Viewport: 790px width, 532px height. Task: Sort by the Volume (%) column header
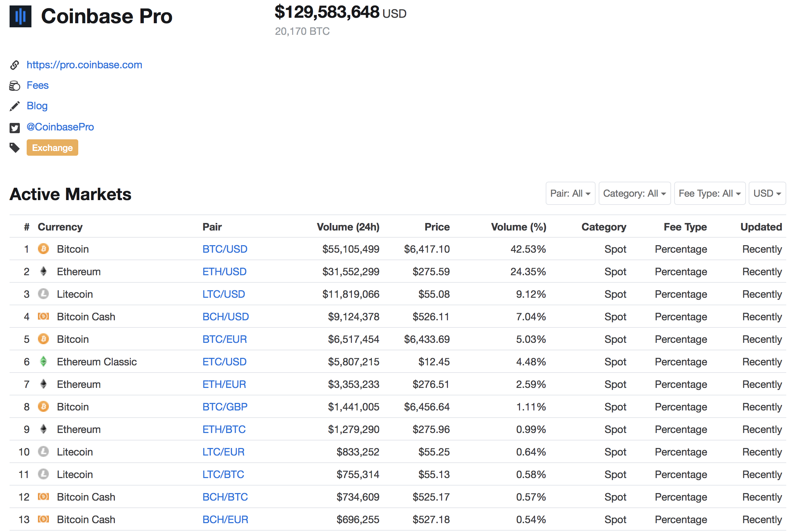[519, 227]
